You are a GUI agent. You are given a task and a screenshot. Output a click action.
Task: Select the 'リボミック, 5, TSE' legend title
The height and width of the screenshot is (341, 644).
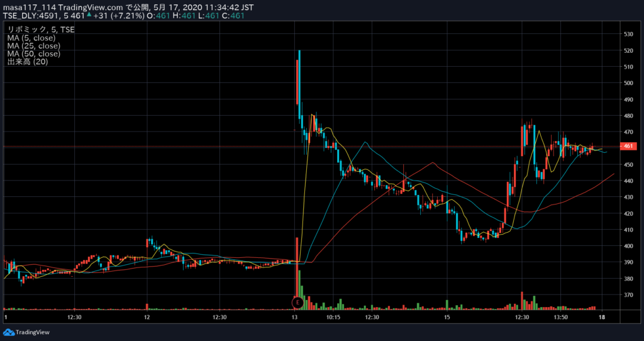(41, 30)
